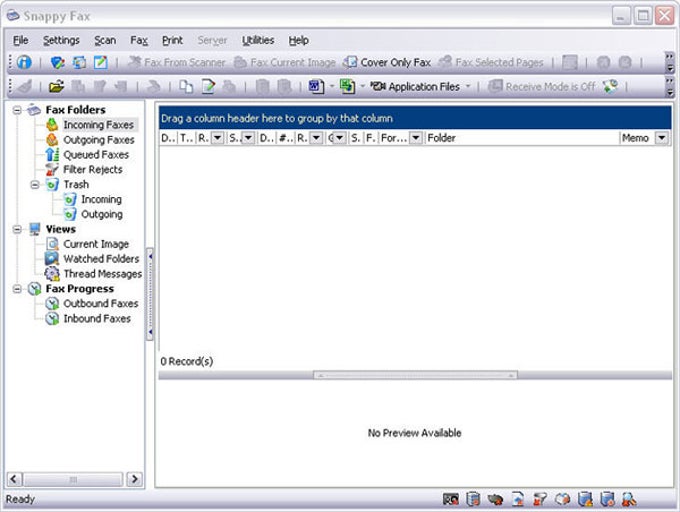680x512 pixels.
Task: Click the Ready status bar text
Action: [x=20, y=499]
